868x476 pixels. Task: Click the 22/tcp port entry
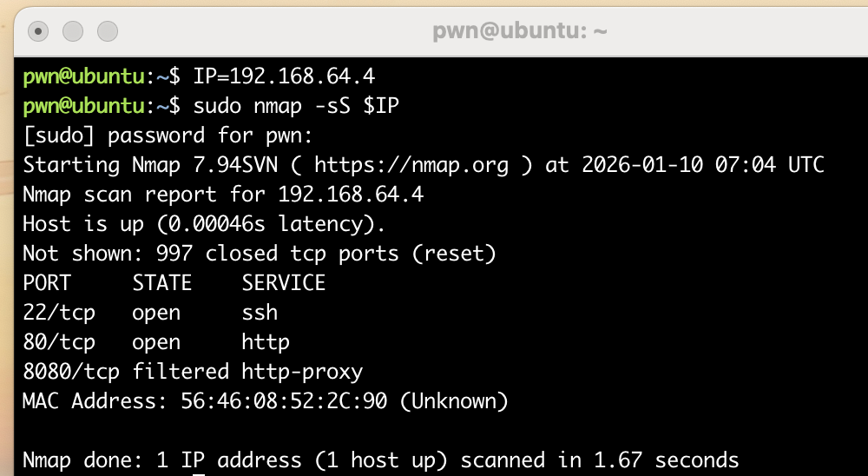click(x=59, y=313)
